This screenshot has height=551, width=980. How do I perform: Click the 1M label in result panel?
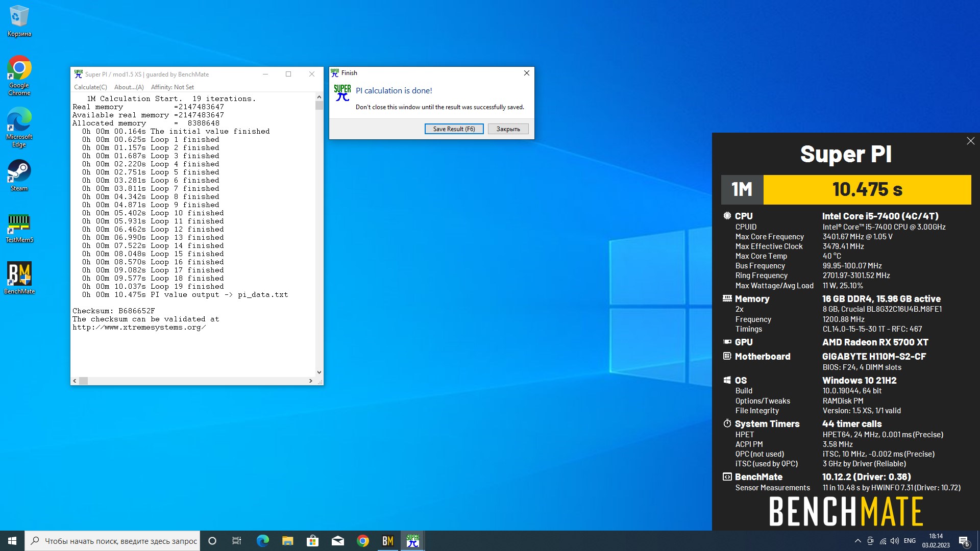click(x=742, y=189)
